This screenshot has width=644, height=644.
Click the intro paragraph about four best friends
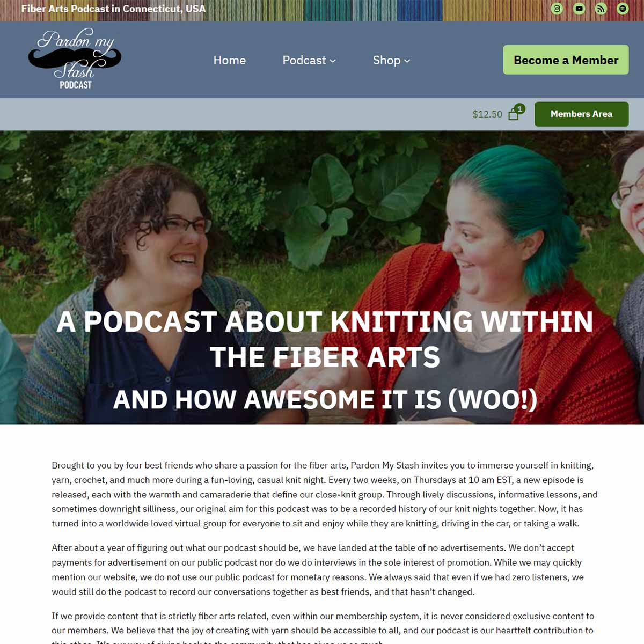point(325,494)
